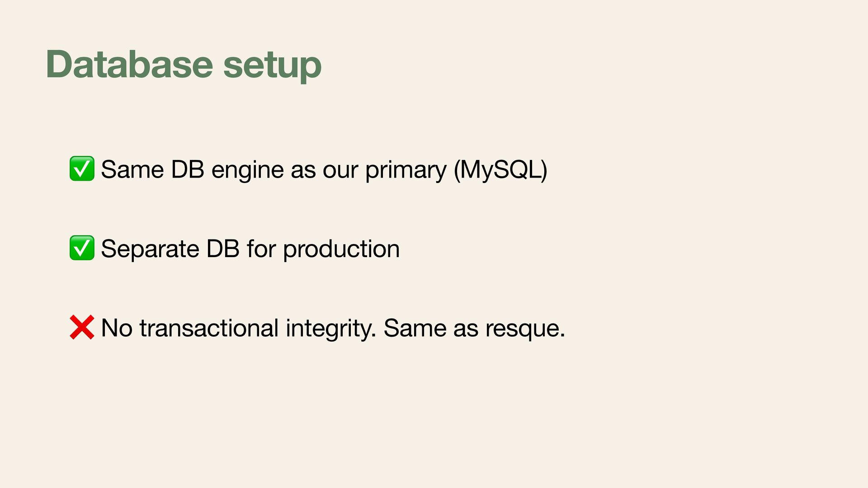The image size is (868, 488).
Task: Click the word (MySQL) in first bullet
Action: tap(500, 170)
